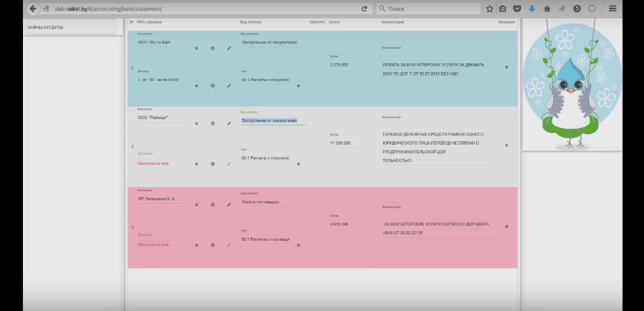
Task: Open the bookmarks list icon
Action: point(503,9)
